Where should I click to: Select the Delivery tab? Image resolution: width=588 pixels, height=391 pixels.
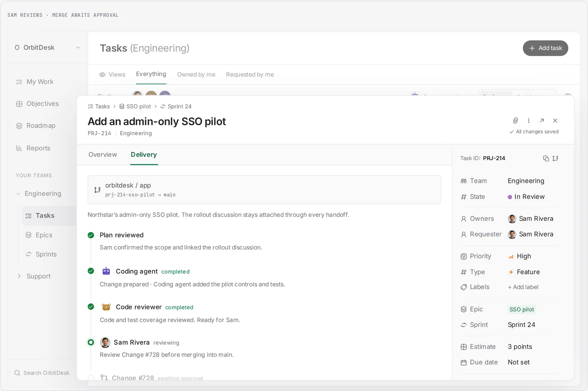[x=144, y=155]
